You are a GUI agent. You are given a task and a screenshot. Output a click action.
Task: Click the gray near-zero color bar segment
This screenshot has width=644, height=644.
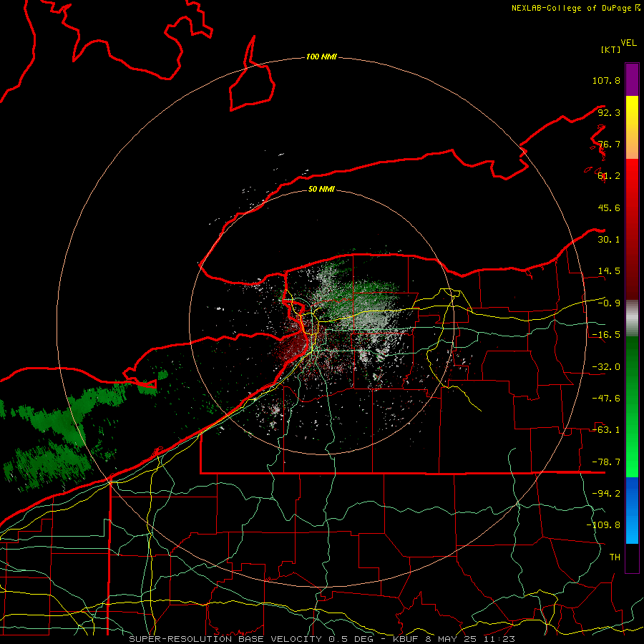(x=632, y=318)
